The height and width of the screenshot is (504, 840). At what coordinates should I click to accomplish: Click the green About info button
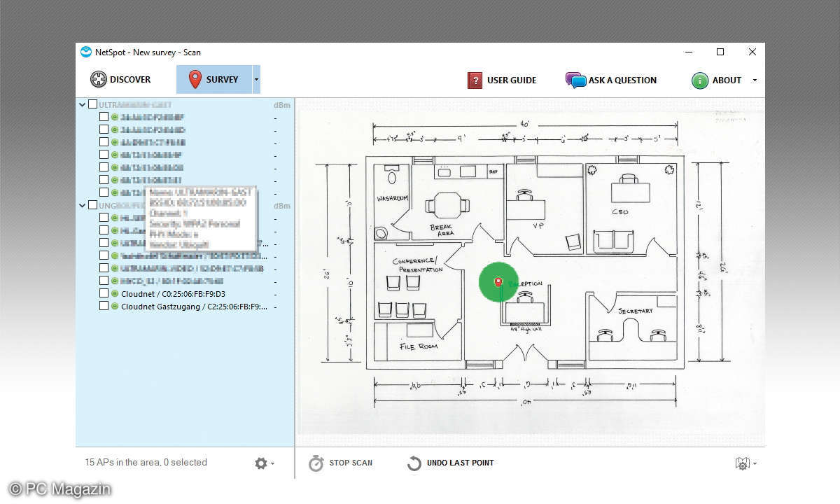coord(699,80)
